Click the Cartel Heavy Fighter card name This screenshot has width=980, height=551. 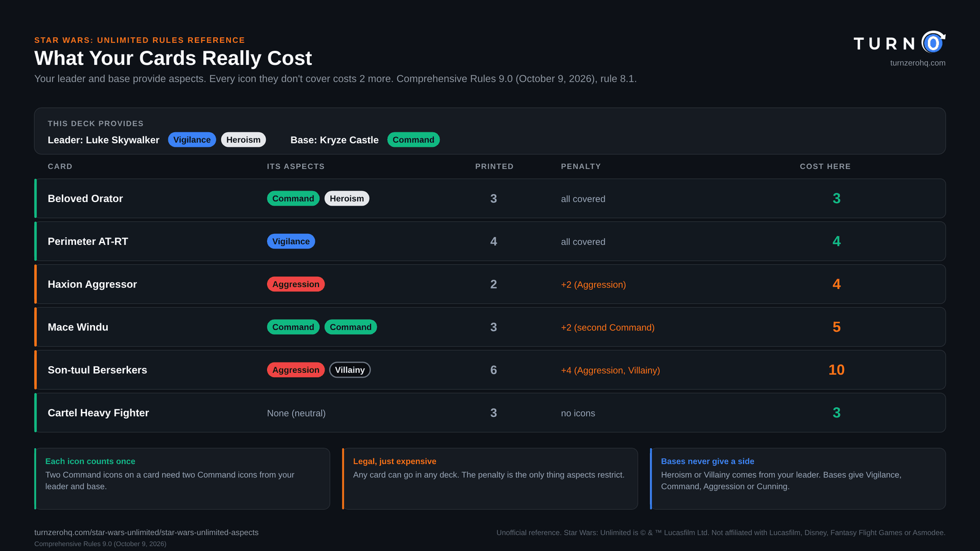click(x=98, y=413)
